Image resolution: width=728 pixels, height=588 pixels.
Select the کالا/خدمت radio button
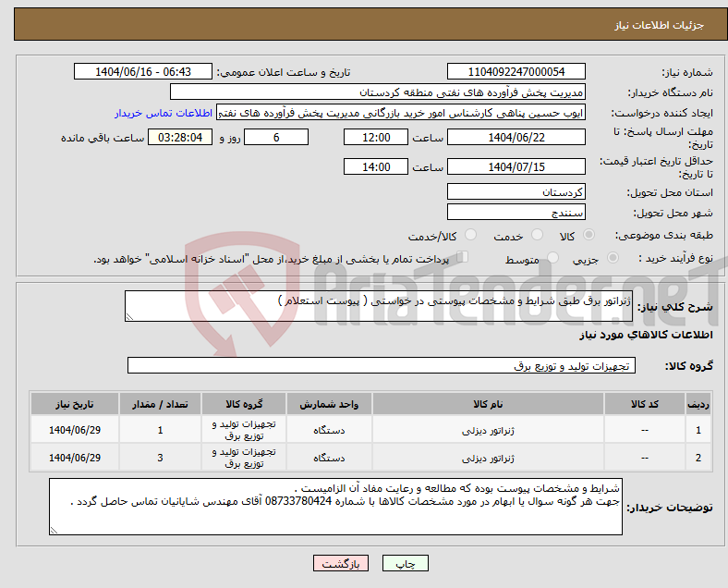point(470,235)
